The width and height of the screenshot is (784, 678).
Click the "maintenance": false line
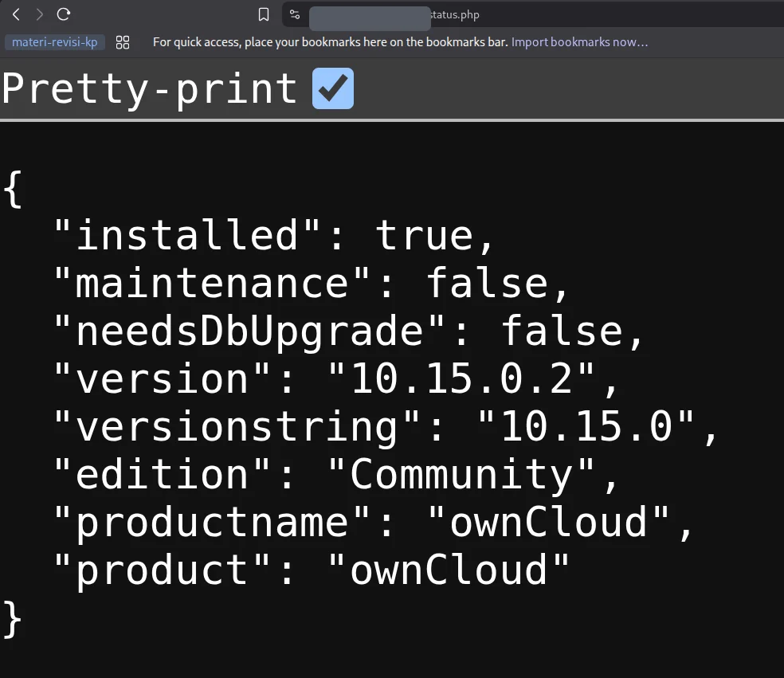[311, 284]
